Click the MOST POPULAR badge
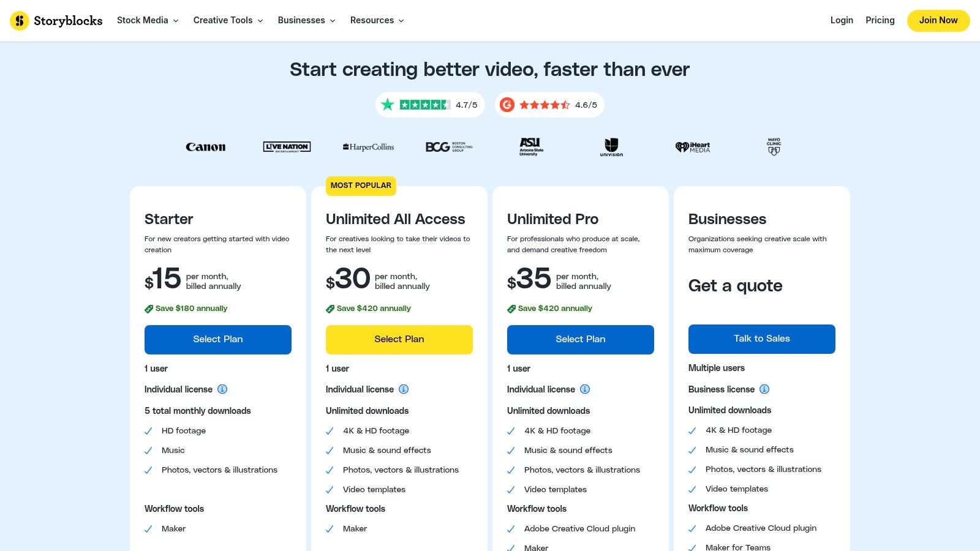This screenshot has height=551, width=980. click(361, 186)
